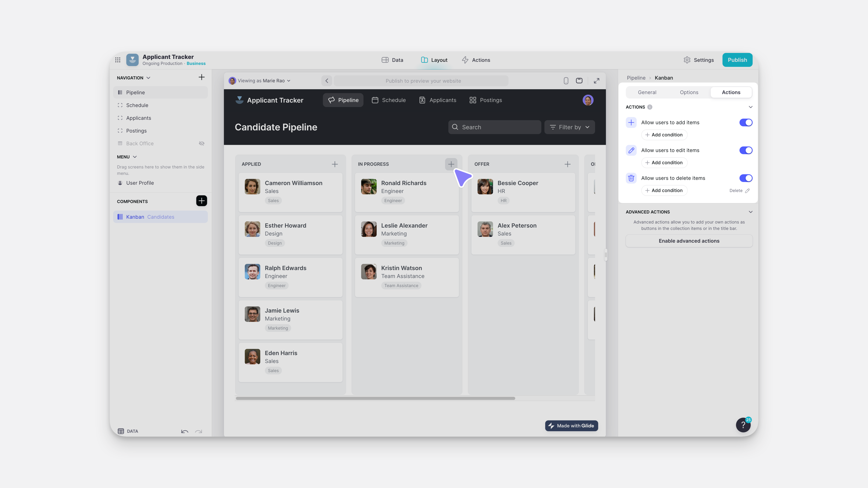Open the Data tab in top bar
This screenshot has width=868, height=488.
[x=392, y=60]
